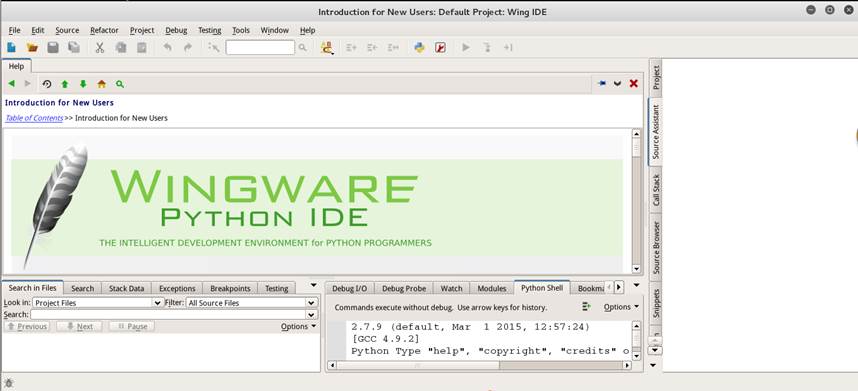The width and height of the screenshot is (858, 391).
Task: Open a file with the folder icon
Action: [x=32, y=48]
